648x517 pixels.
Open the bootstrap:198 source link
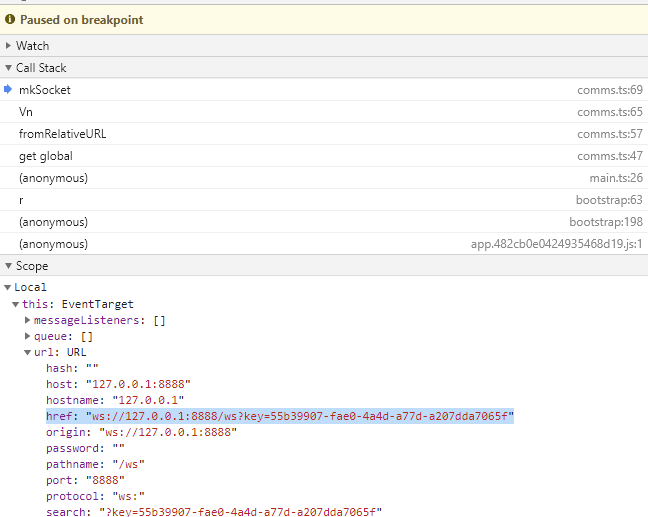pos(606,222)
